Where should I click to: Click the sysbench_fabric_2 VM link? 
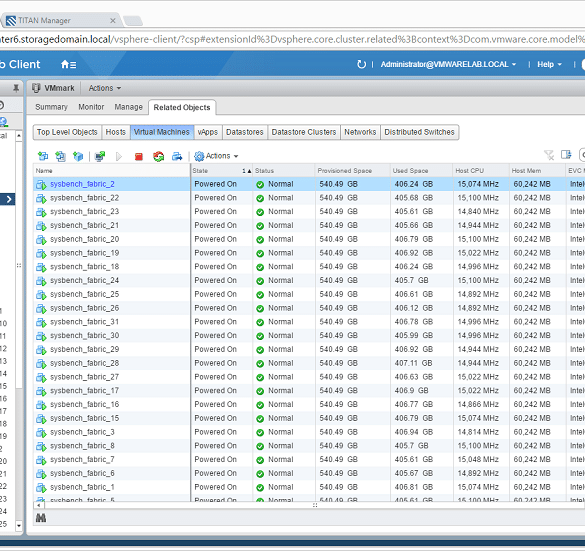(82, 184)
